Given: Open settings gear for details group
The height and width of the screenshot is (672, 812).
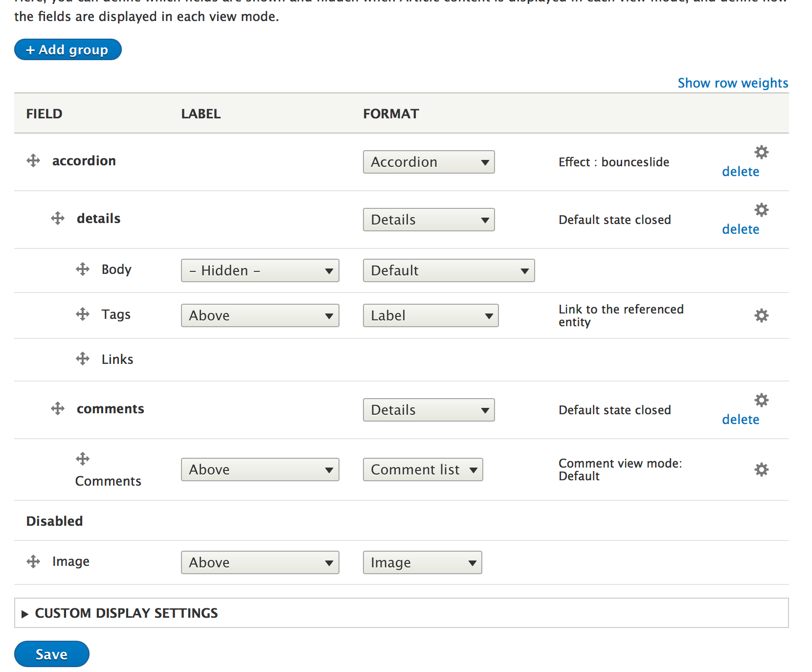Looking at the screenshot, I should click(761, 210).
